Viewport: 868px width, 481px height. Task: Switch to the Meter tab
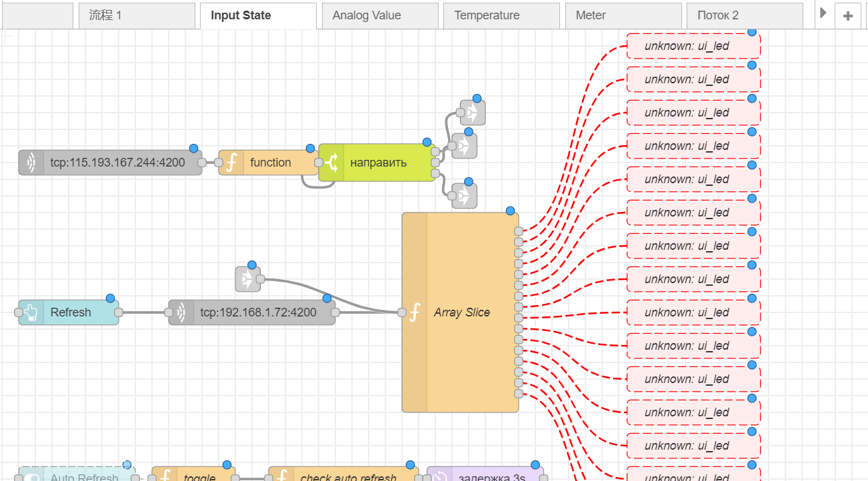pyautogui.click(x=591, y=15)
